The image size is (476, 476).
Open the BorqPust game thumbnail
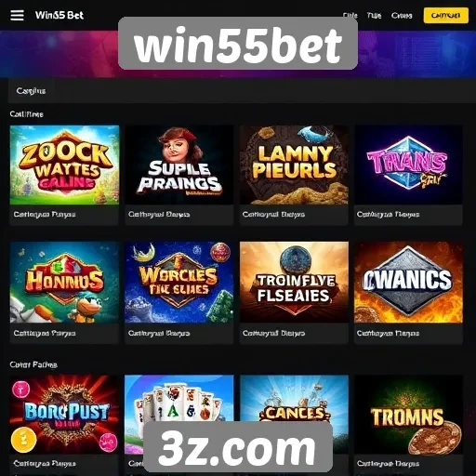64,415
